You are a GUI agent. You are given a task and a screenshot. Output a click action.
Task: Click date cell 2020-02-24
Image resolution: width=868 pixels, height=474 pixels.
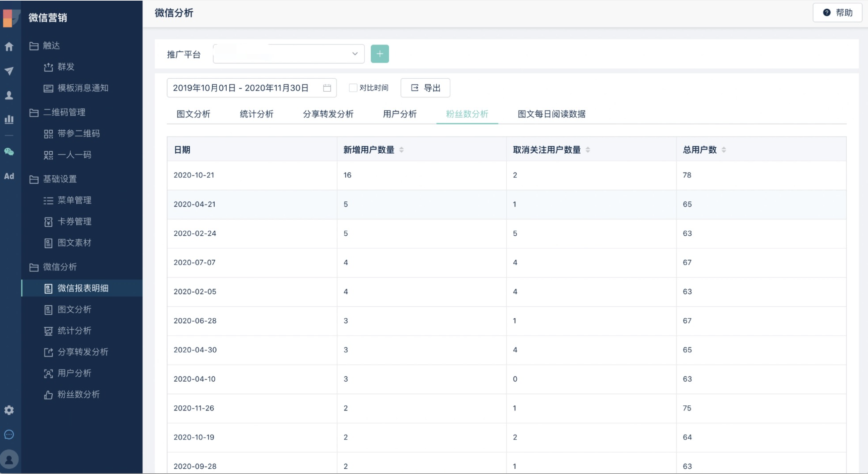pyautogui.click(x=195, y=233)
